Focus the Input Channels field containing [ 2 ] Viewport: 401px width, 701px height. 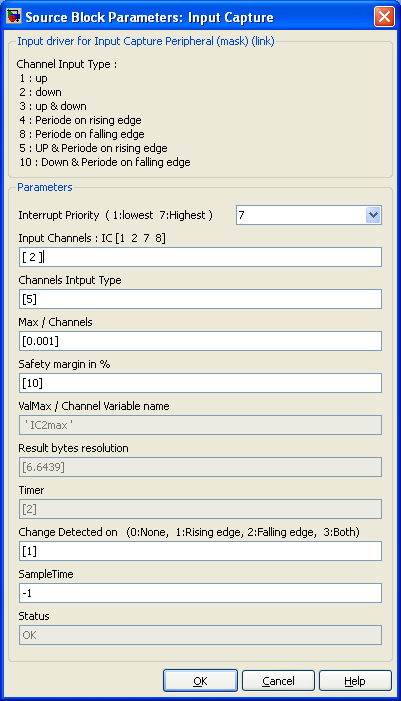pyautogui.click(x=200, y=257)
